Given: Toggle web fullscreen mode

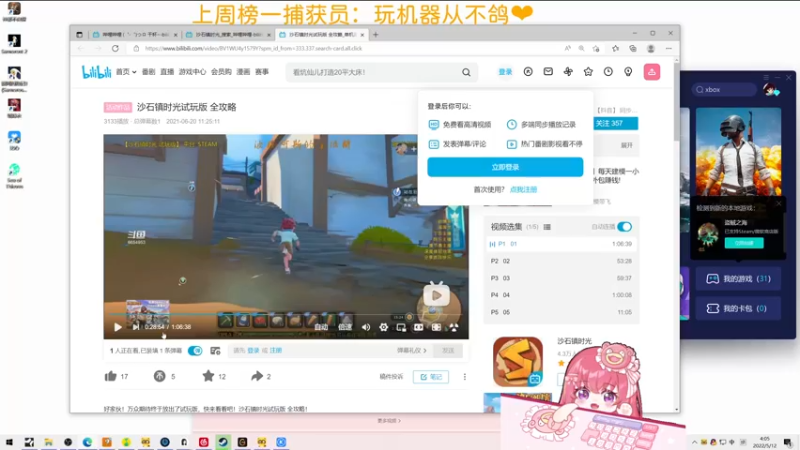Looking at the screenshot, I should pos(436,327).
